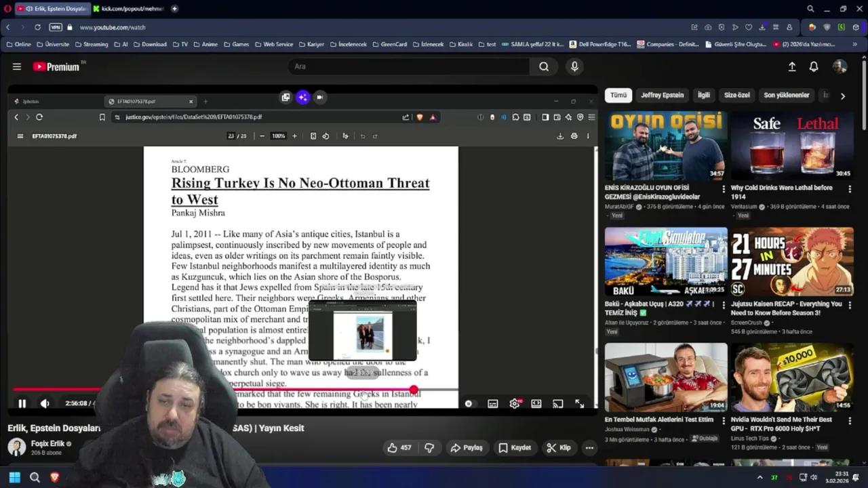The width and height of the screenshot is (868, 488).
Task: Open the Güvenli Şifre Oluştu bookmark
Action: [736, 44]
